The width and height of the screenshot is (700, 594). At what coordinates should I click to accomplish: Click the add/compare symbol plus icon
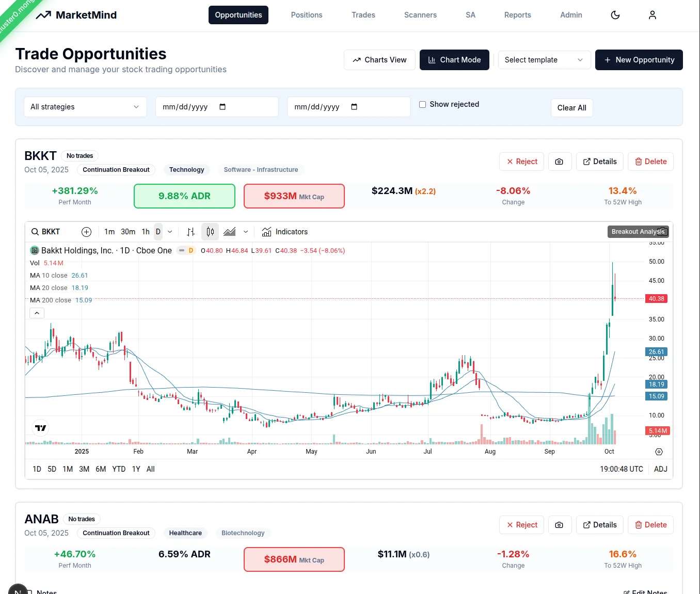[x=86, y=232]
